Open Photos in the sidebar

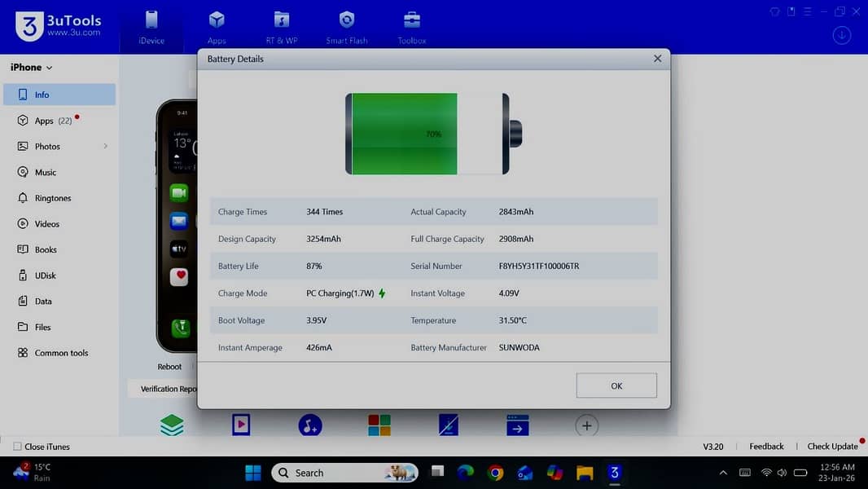[x=47, y=147]
